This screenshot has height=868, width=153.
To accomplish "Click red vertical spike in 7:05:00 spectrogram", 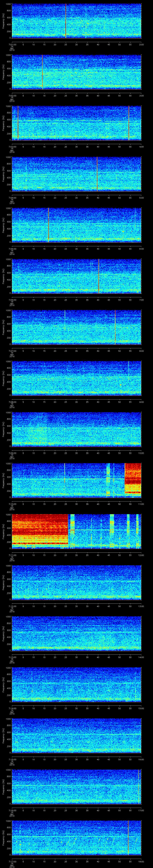I will [48, 225].
